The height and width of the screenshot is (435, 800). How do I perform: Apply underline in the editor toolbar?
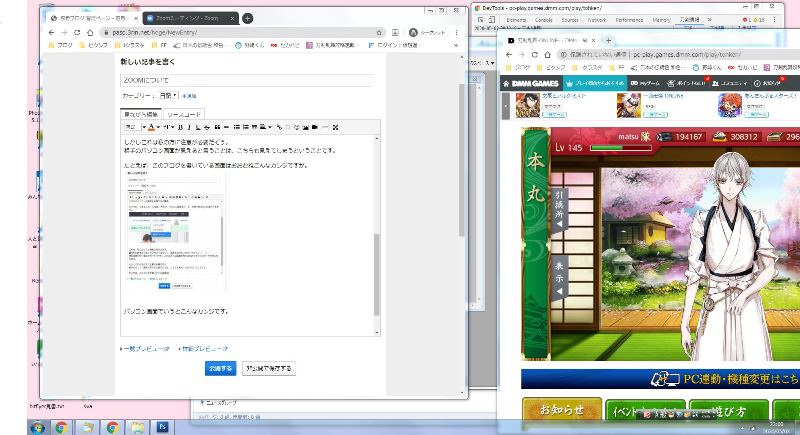tap(198, 127)
